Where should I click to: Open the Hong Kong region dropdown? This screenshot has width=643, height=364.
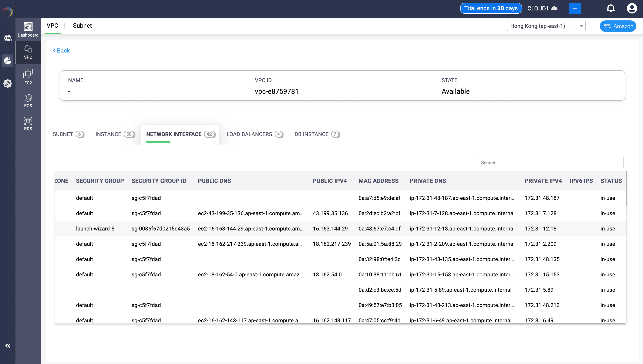pyautogui.click(x=546, y=26)
